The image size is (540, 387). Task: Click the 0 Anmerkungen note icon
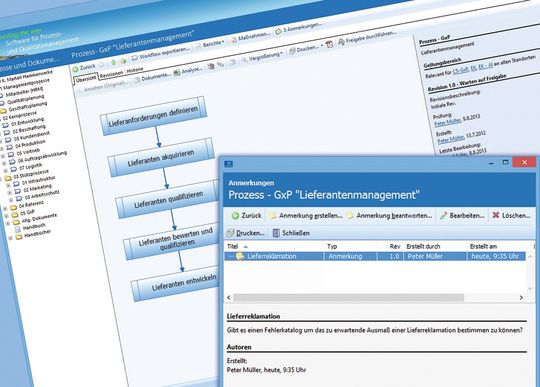[278, 32]
